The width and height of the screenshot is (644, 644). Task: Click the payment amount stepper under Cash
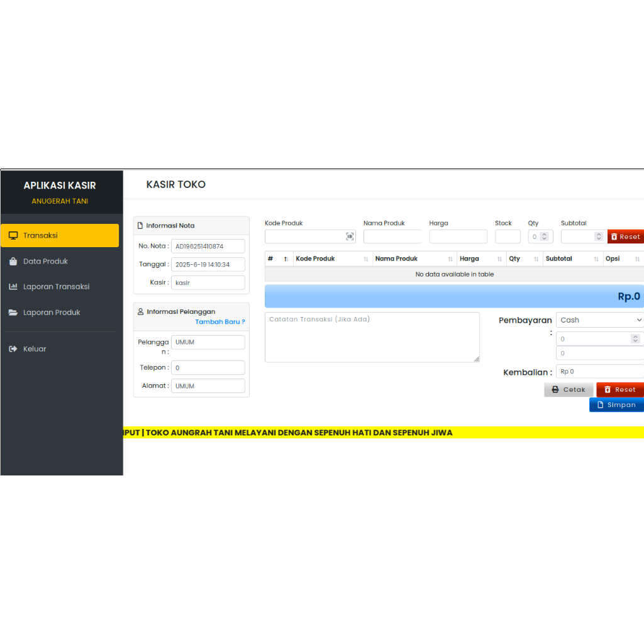[x=635, y=339]
